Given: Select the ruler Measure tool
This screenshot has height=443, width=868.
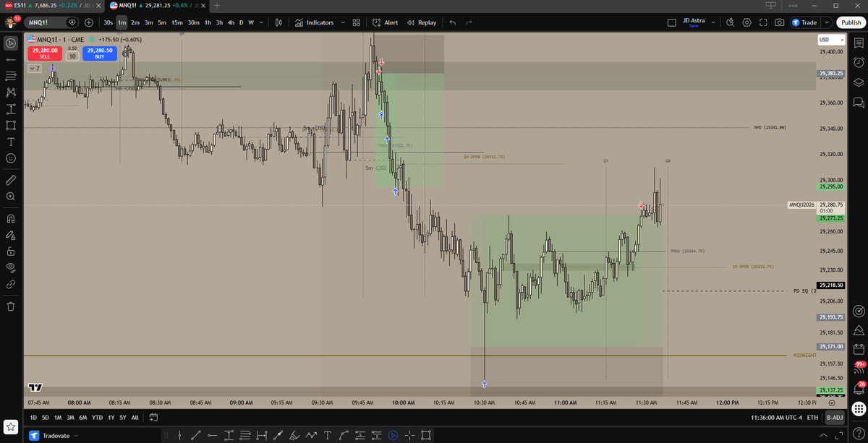Looking at the screenshot, I should [11, 179].
